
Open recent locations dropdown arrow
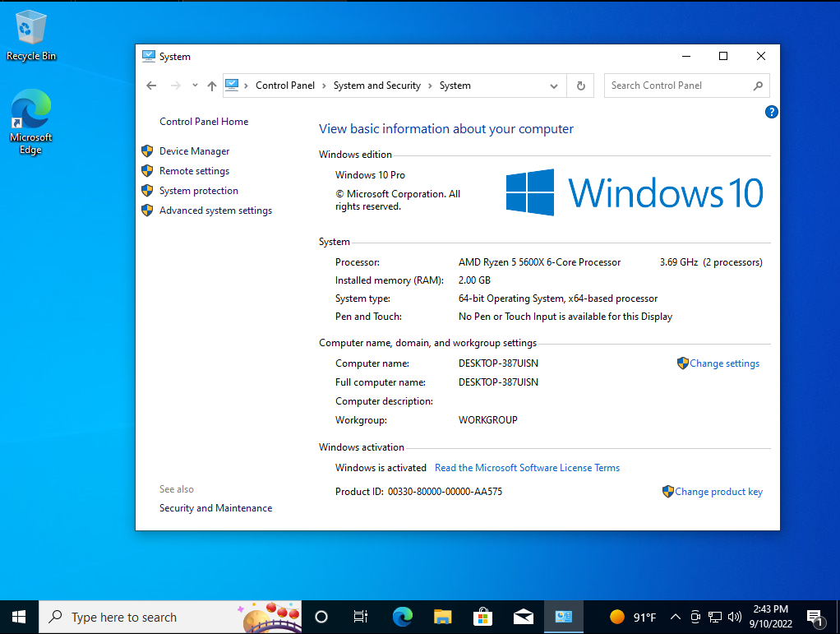[195, 86]
